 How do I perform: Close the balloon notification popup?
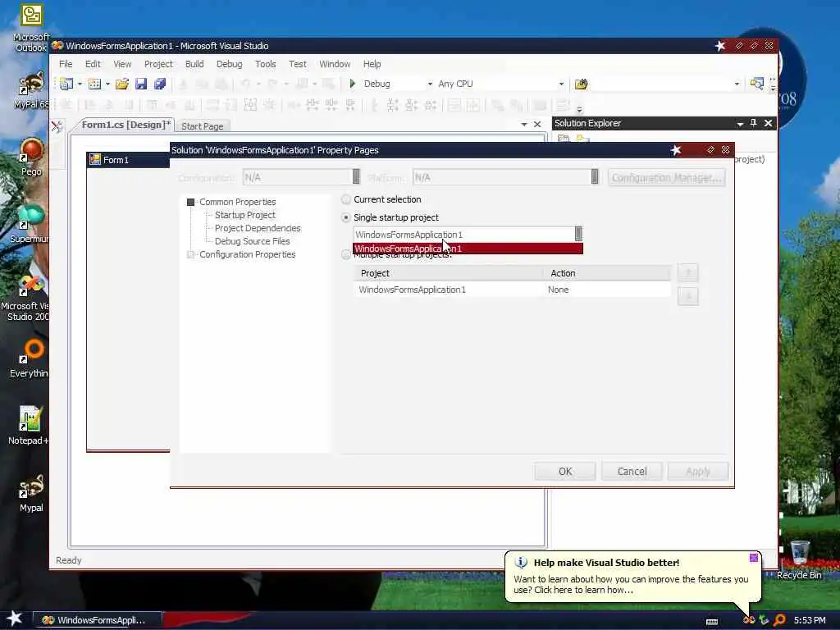tap(754, 558)
